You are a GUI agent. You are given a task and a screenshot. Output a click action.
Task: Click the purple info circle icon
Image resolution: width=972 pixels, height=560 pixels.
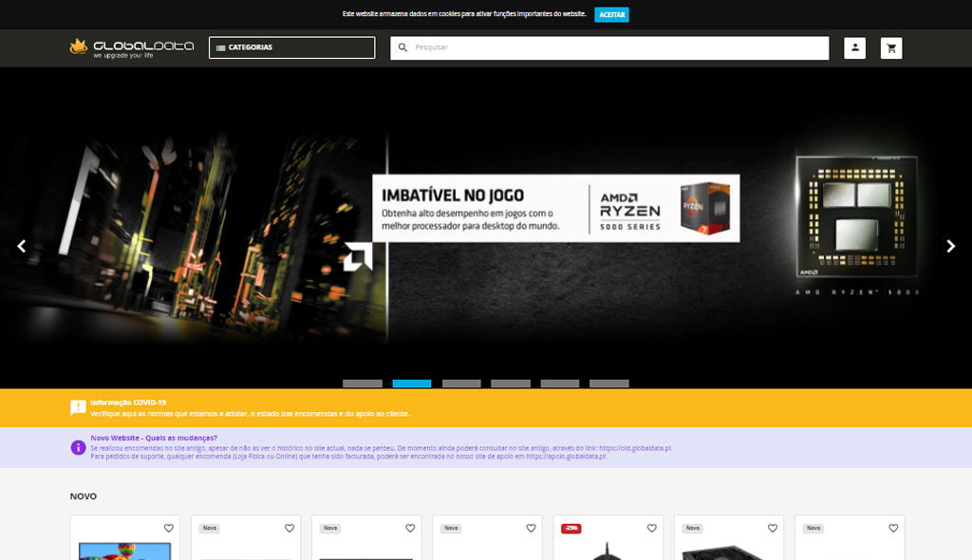78,447
